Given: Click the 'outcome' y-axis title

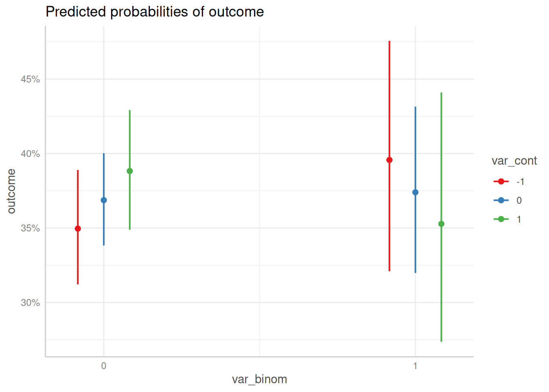Looking at the screenshot, I should pyautogui.click(x=11, y=191).
